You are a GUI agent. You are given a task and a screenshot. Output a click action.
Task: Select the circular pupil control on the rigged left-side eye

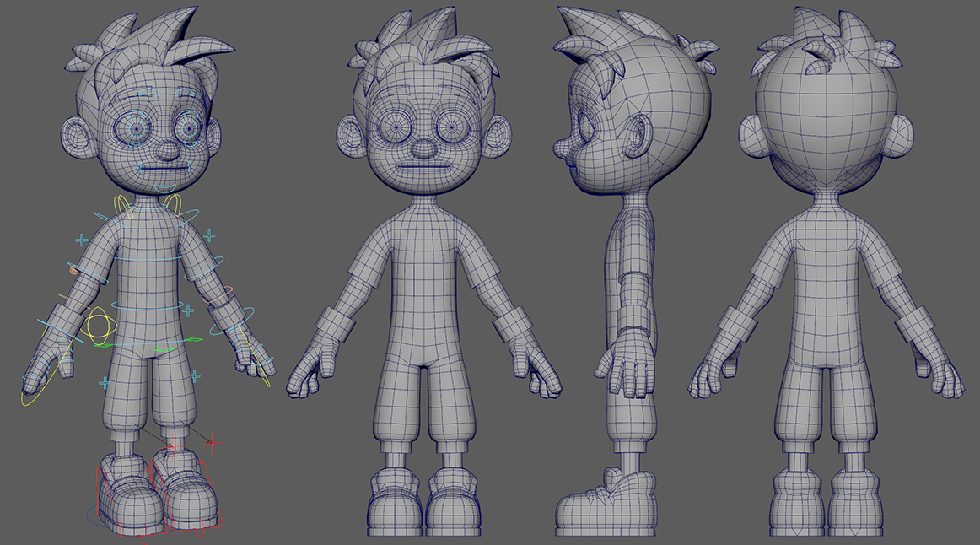(x=135, y=129)
